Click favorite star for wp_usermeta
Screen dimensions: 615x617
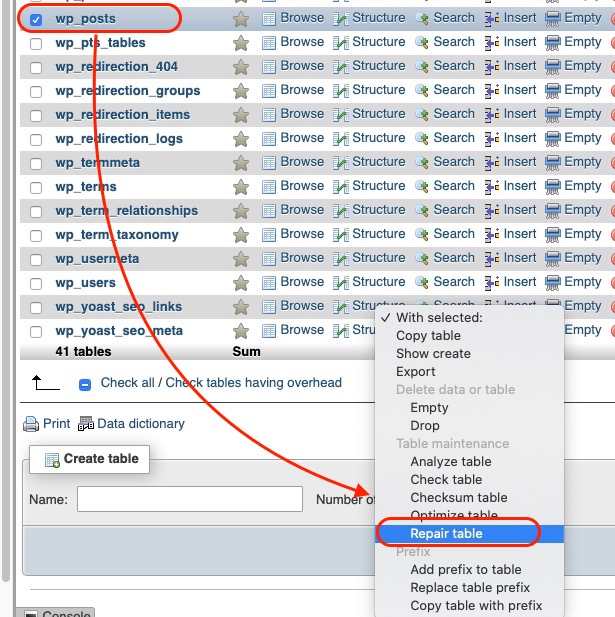(241, 259)
